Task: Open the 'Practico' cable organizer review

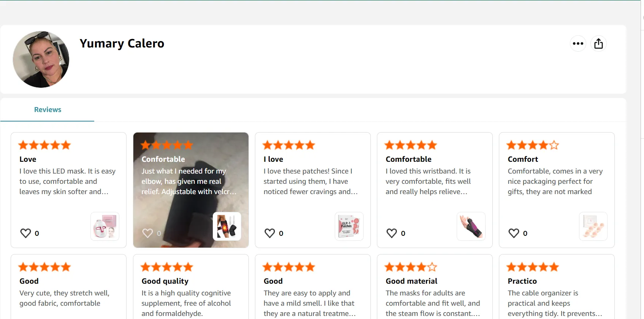Action: click(557, 287)
